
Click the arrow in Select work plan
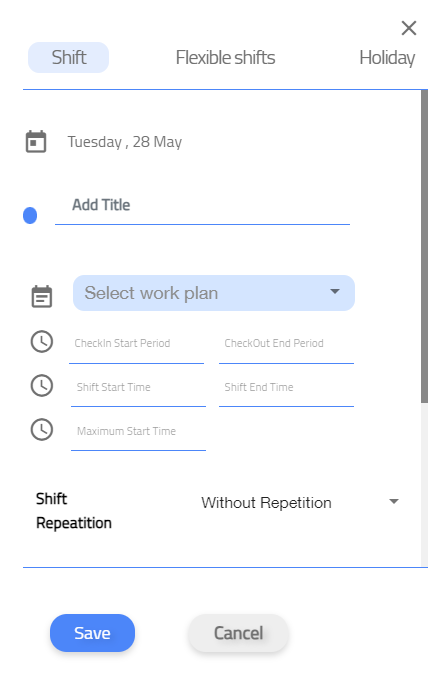click(x=335, y=291)
